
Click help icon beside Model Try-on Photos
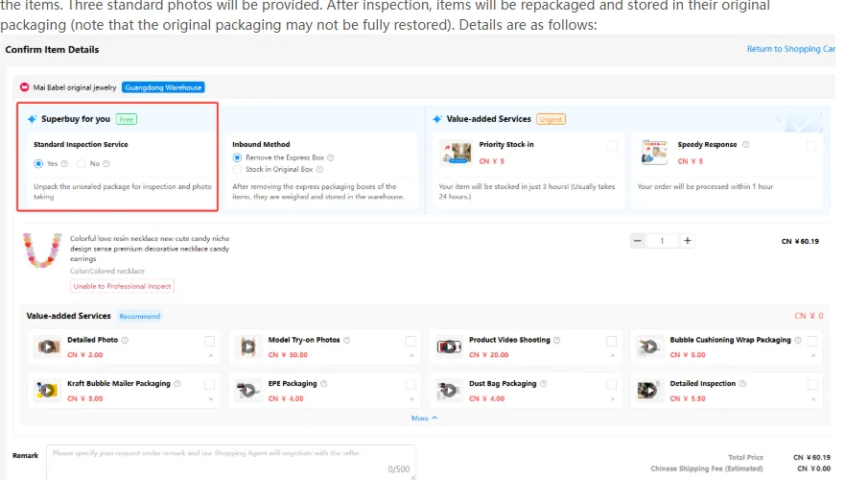click(346, 340)
